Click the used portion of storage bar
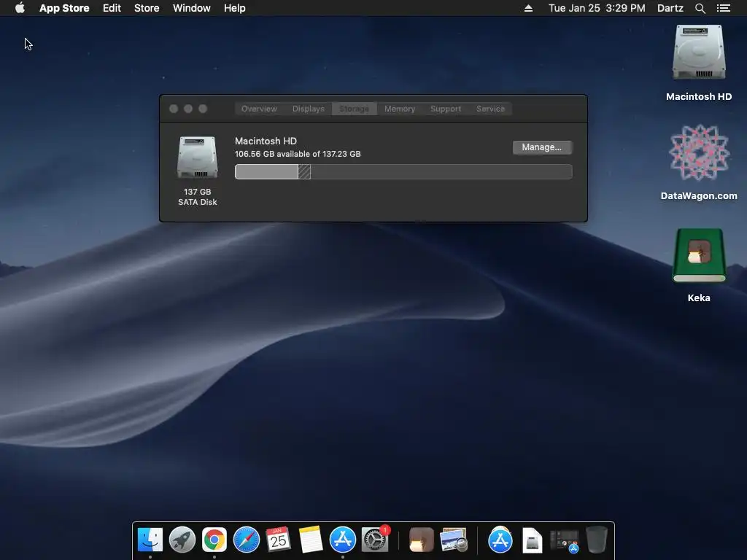Screen dimensions: 747x560 click(267, 172)
